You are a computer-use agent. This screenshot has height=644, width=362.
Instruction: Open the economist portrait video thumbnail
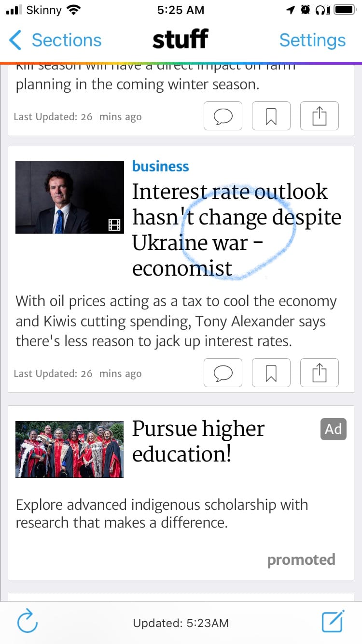click(x=70, y=197)
